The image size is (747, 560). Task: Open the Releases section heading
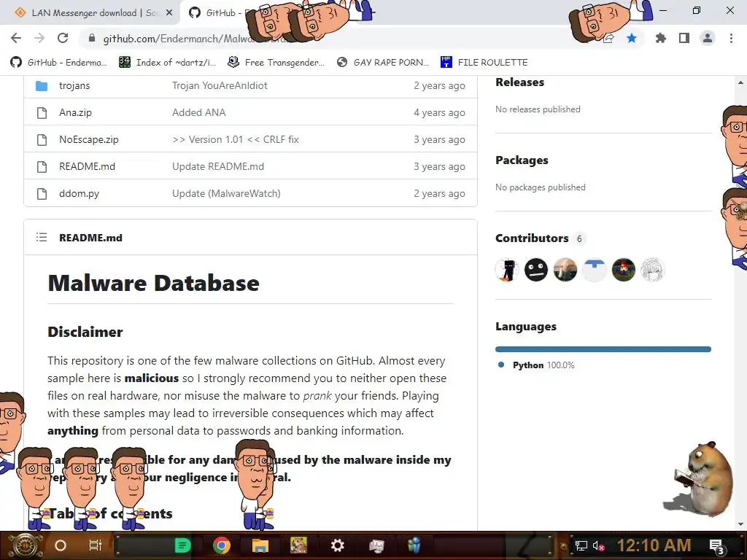[519, 82]
